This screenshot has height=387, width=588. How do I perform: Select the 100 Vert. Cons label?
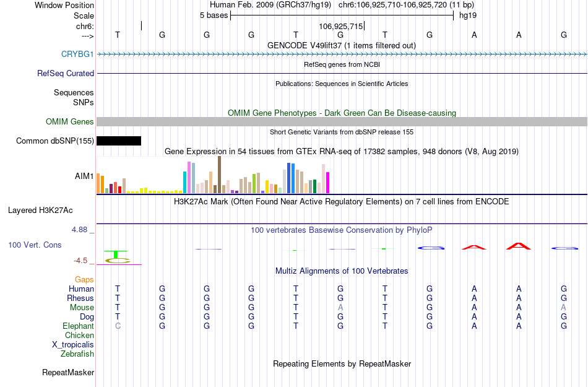[x=35, y=245]
